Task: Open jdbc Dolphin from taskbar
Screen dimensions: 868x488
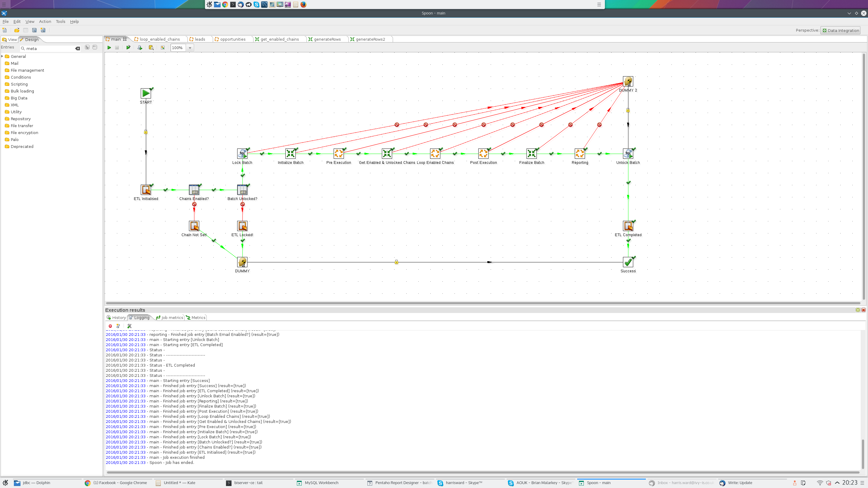Action: click(x=47, y=483)
